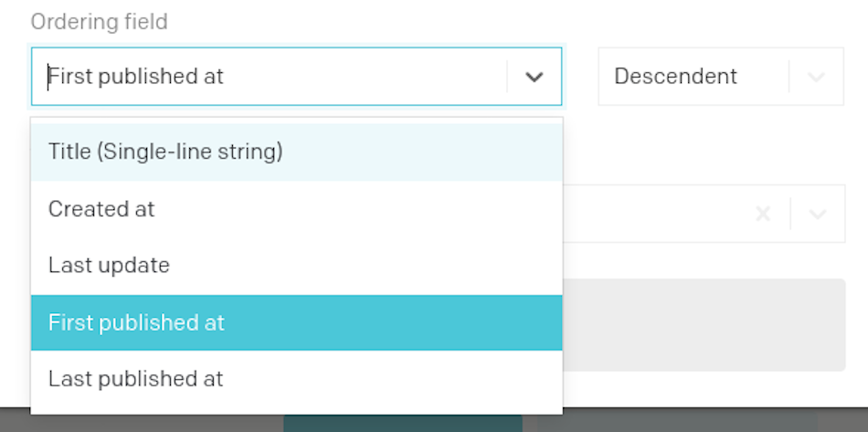Choose the Title (Single-line string) option
This screenshot has height=432, width=868.
297,152
